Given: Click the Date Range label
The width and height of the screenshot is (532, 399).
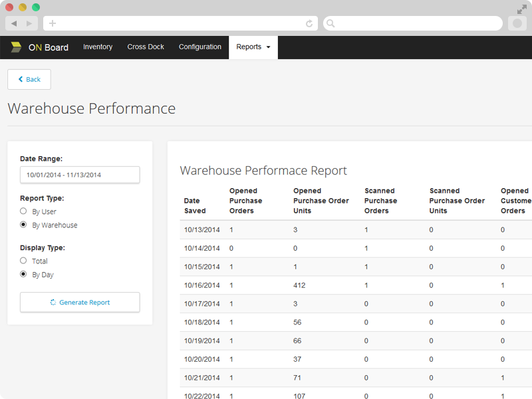Looking at the screenshot, I should click(x=41, y=159).
